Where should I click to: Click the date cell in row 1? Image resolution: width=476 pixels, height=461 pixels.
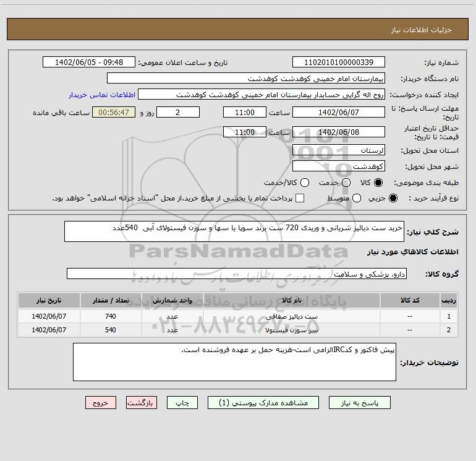(x=49, y=316)
